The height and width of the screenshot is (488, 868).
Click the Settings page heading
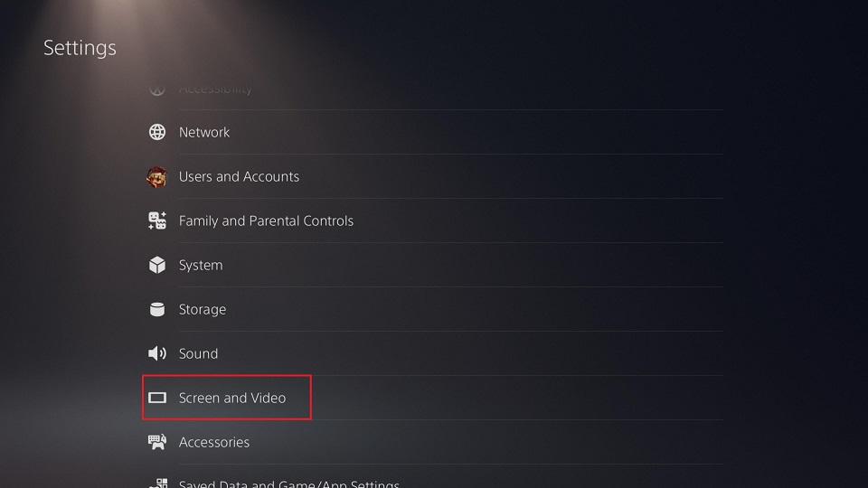click(80, 48)
